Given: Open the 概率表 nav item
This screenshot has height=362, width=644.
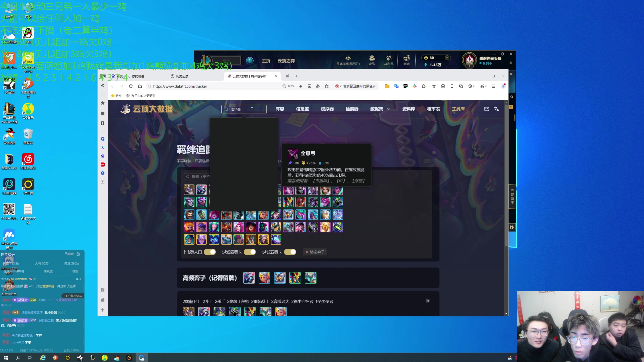Looking at the screenshot, I should 433,109.
